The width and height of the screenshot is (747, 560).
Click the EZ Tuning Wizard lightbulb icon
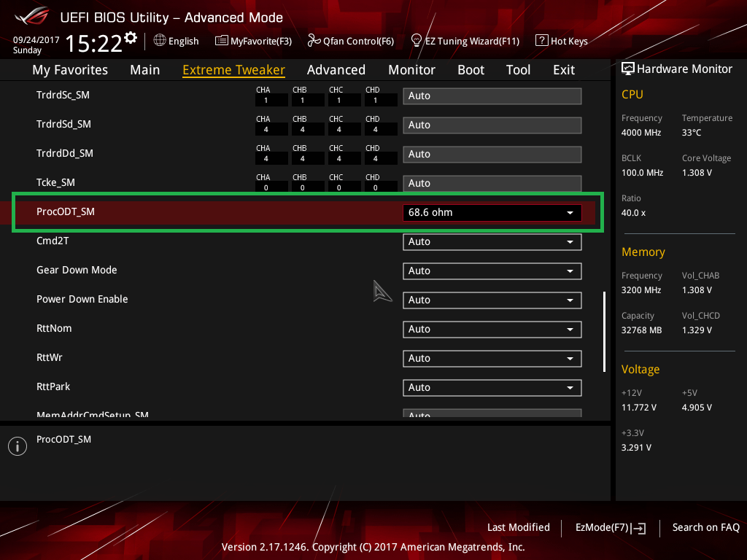pyautogui.click(x=416, y=41)
